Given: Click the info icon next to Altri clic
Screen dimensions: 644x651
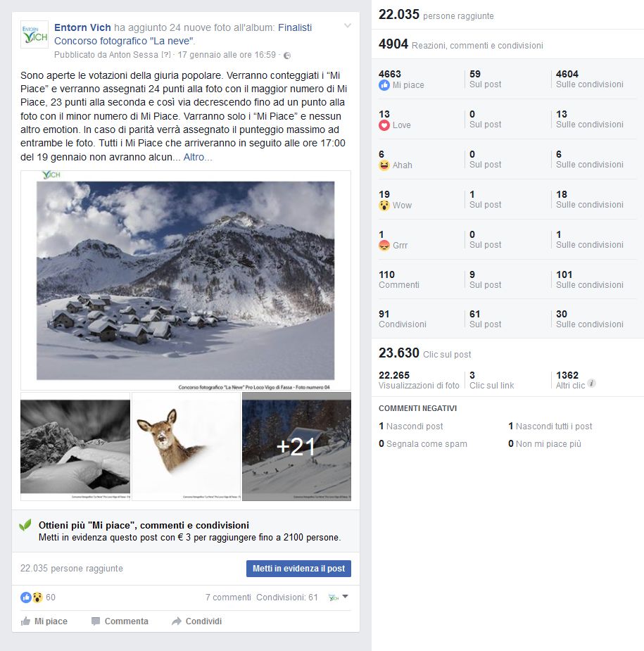Looking at the screenshot, I should 592,384.
